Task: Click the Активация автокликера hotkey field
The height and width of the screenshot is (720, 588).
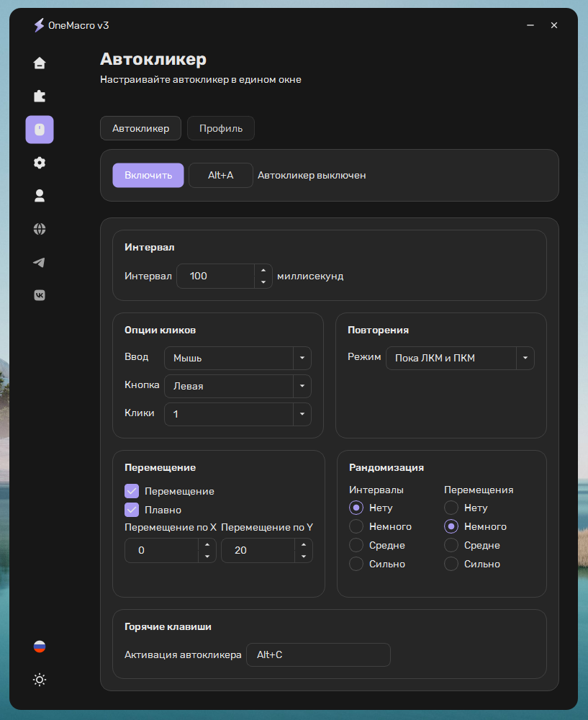Action: click(318, 654)
